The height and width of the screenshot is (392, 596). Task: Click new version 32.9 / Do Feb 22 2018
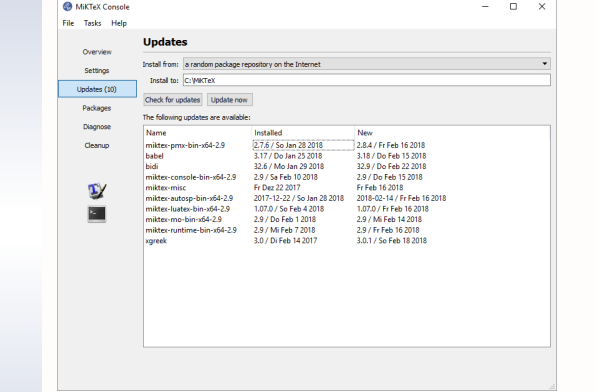(391, 167)
